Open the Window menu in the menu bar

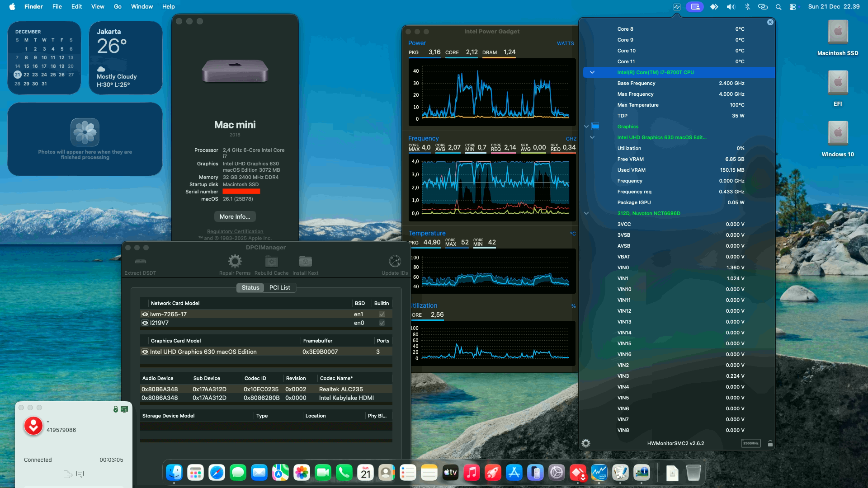tap(142, 6)
